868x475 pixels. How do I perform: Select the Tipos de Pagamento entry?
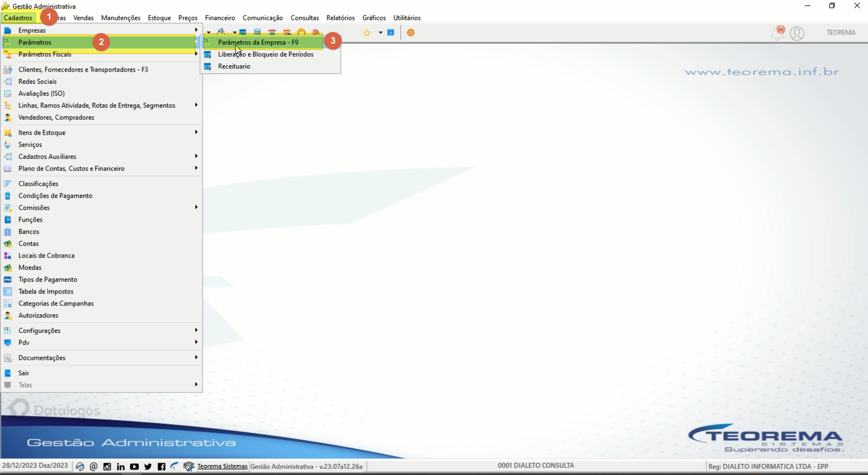click(x=102, y=280)
